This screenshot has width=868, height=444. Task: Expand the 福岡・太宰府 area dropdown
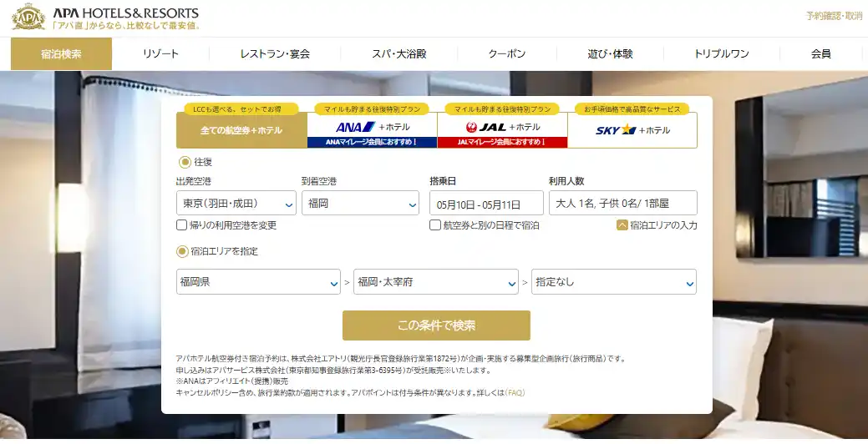coord(436,282)
